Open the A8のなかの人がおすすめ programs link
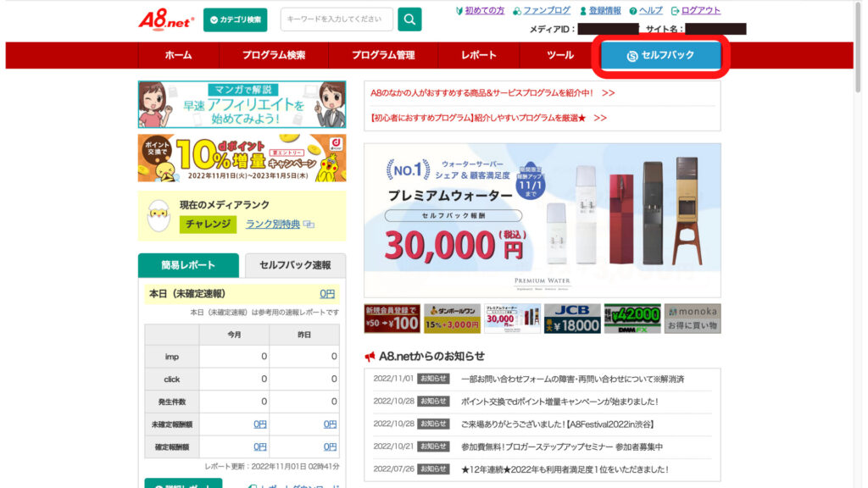Image resolution: width=868 pixels, height=488 pixels. (x=492, y=93)
